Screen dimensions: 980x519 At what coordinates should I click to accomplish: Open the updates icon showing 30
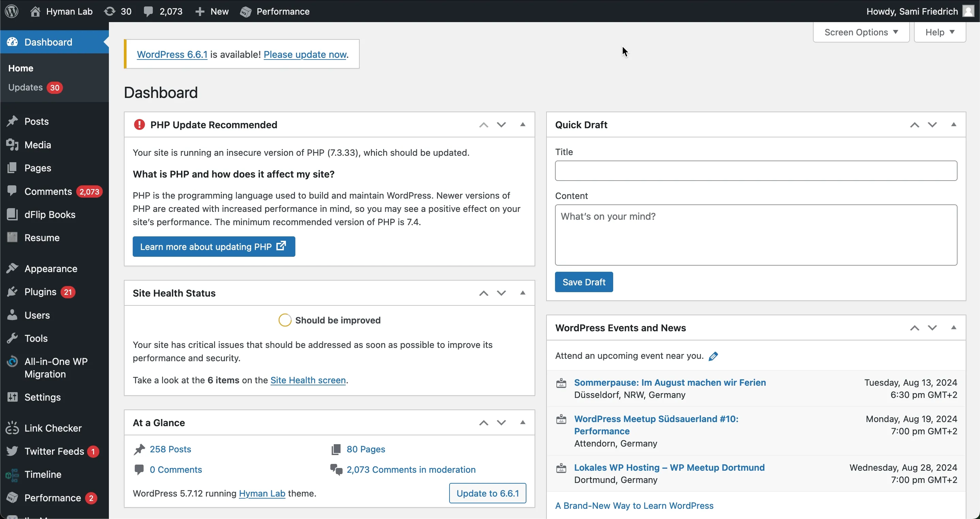(110, 11)
